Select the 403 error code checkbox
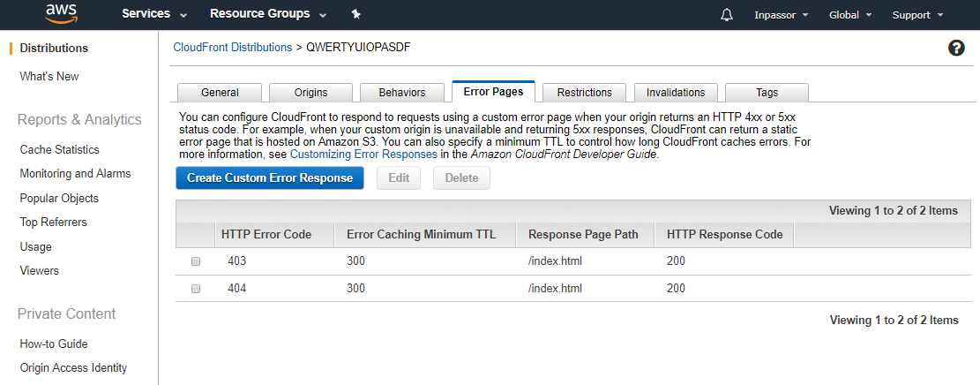Screen dimensions: 980x385 pyautogui.click(x=196, y=261)
